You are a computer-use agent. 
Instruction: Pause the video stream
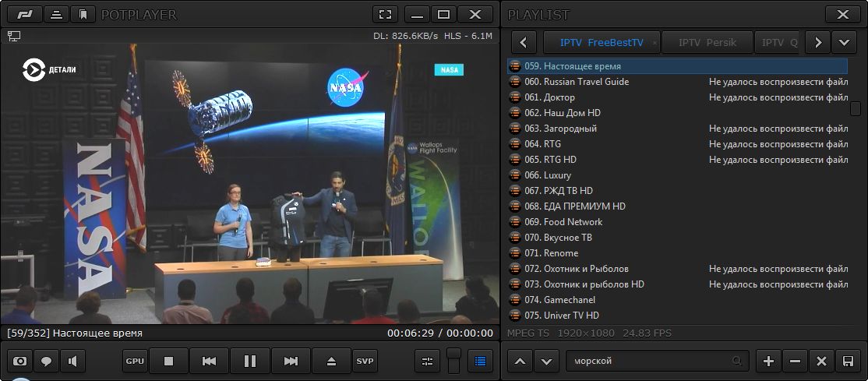point(250,362)
